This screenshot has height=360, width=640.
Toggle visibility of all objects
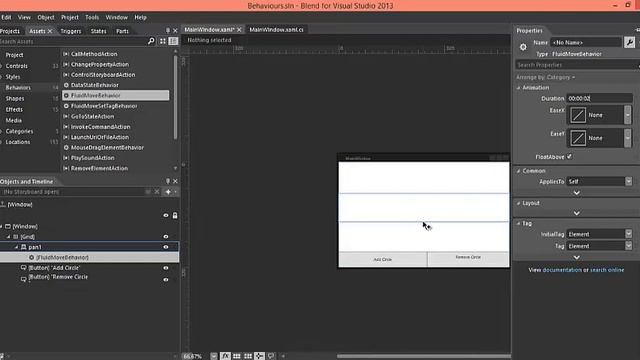click(x=166, y=215)
